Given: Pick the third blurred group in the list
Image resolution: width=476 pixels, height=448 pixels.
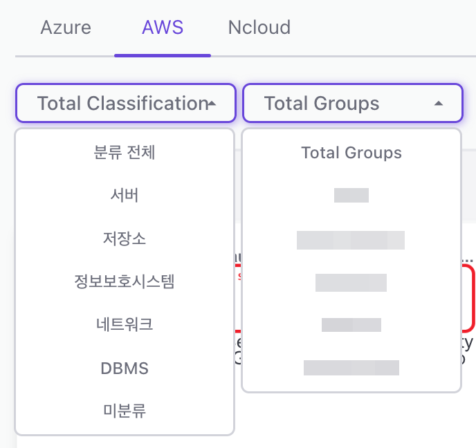Looking at the screenshot, I should click(351, 283).
